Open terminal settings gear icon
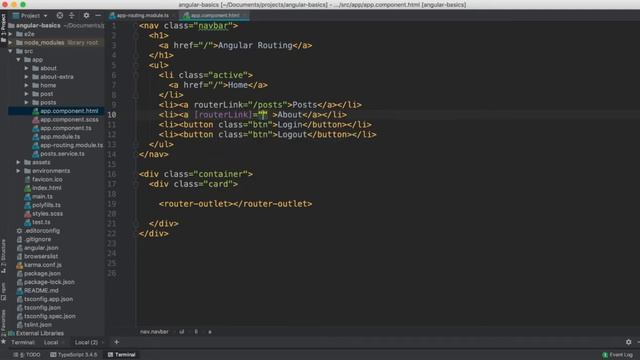The height and width of the screenshot is (360, 640). pyautogui.click(x=629, y=342)
